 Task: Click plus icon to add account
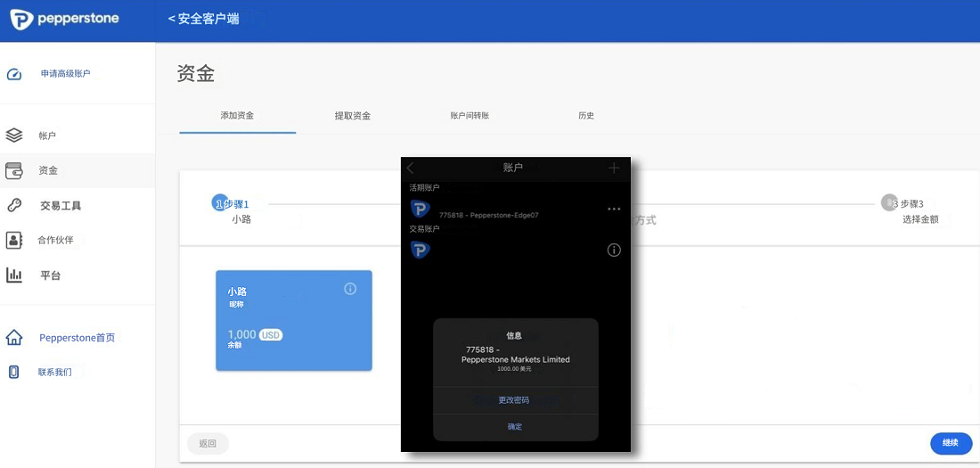(x=615, y=168)
